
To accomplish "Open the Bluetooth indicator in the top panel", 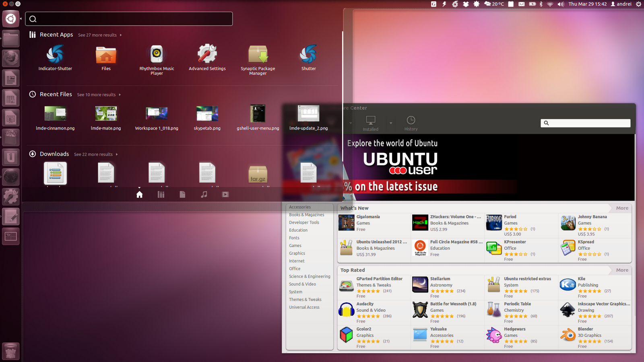I will pos(540,4).
